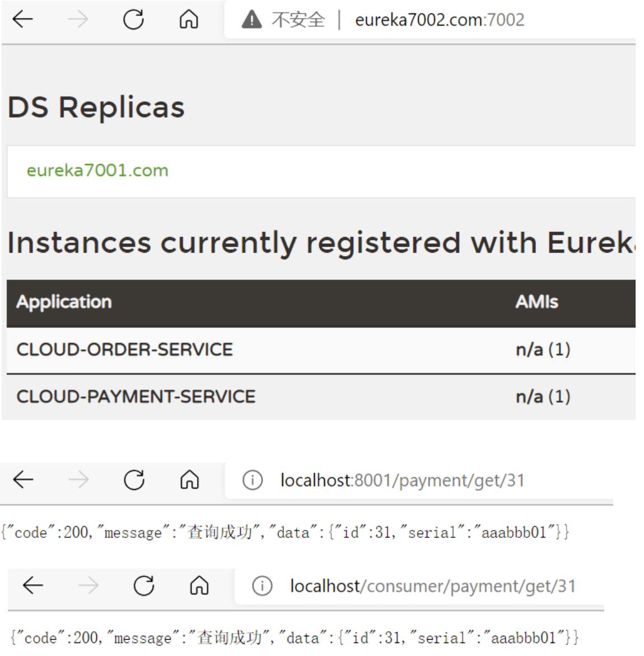644x656 pixels.
Task: Open home page from eureka7002.com browser
Action: 189,19
